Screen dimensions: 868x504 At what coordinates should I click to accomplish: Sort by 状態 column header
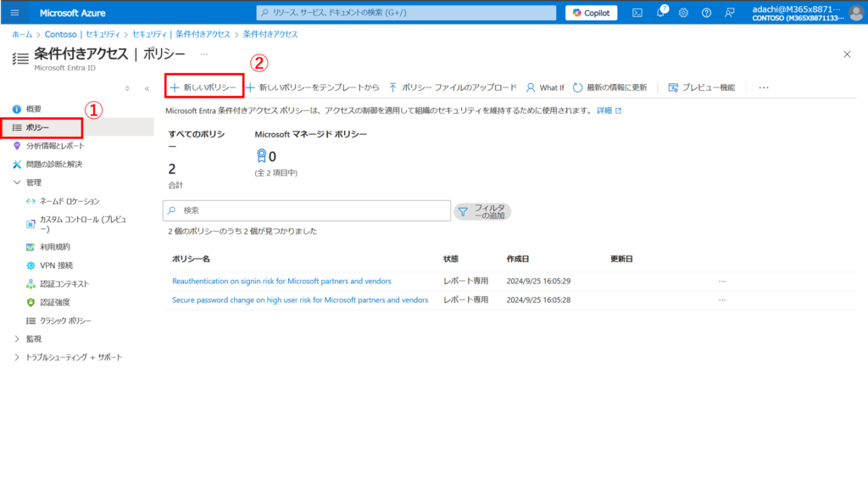click(x=451, y=259)
